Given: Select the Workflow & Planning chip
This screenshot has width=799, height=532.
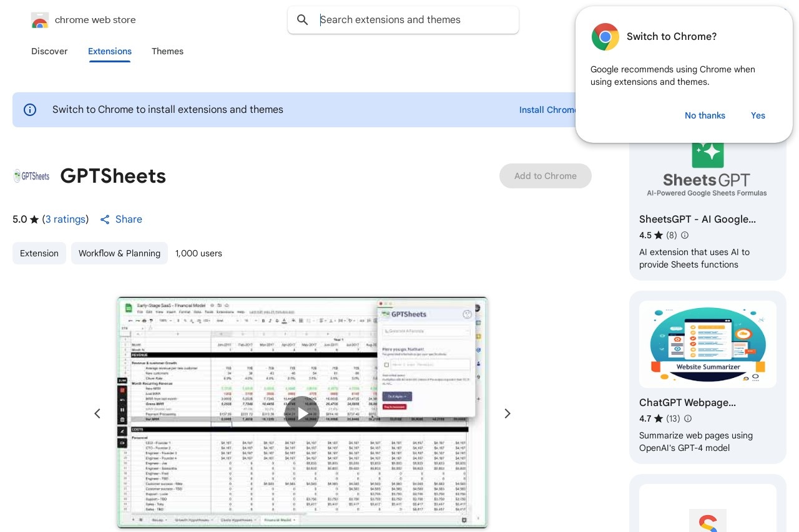Looking at the screenshot, I should 119,253.
